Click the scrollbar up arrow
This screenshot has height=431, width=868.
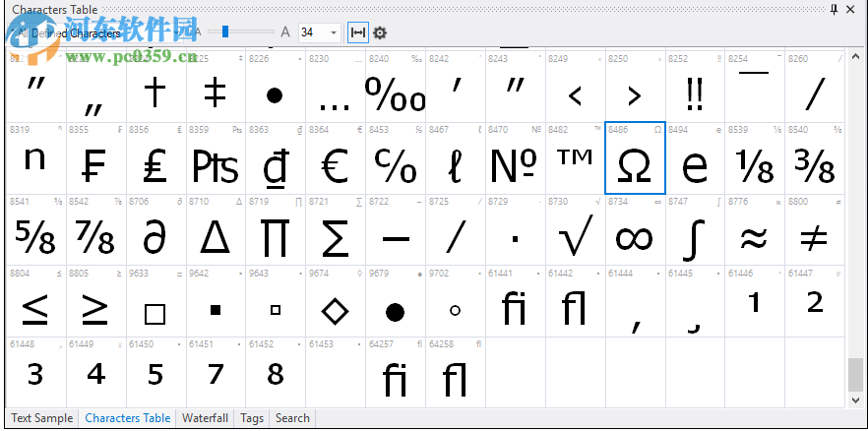click(855, 56)
